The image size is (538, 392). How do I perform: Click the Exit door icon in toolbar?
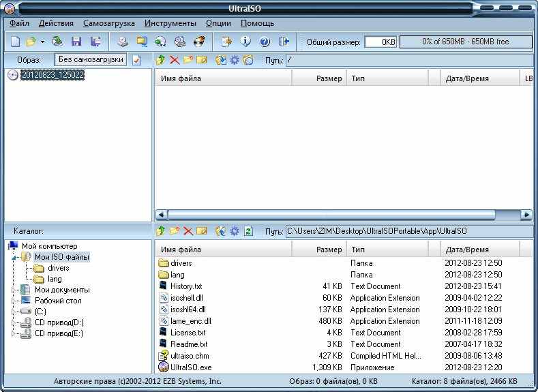point(284,42)
